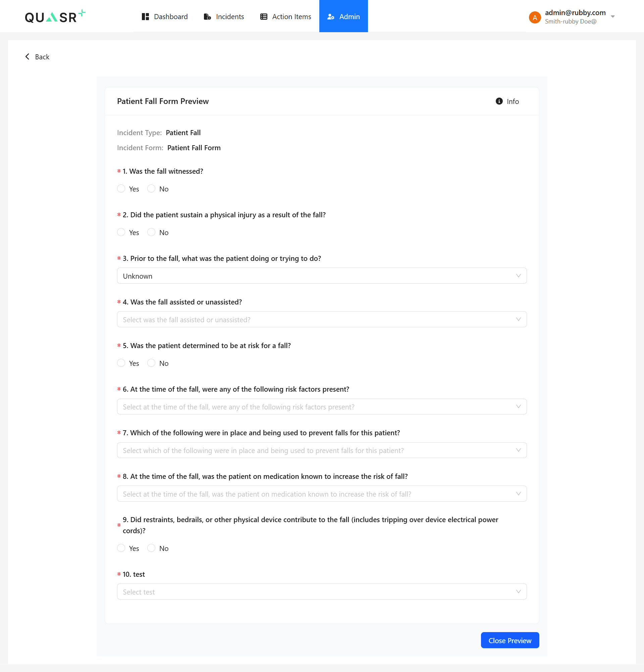This screenshot has height=672, width=644.
Task: Click the risk factors select field
Action: (321, 407)
